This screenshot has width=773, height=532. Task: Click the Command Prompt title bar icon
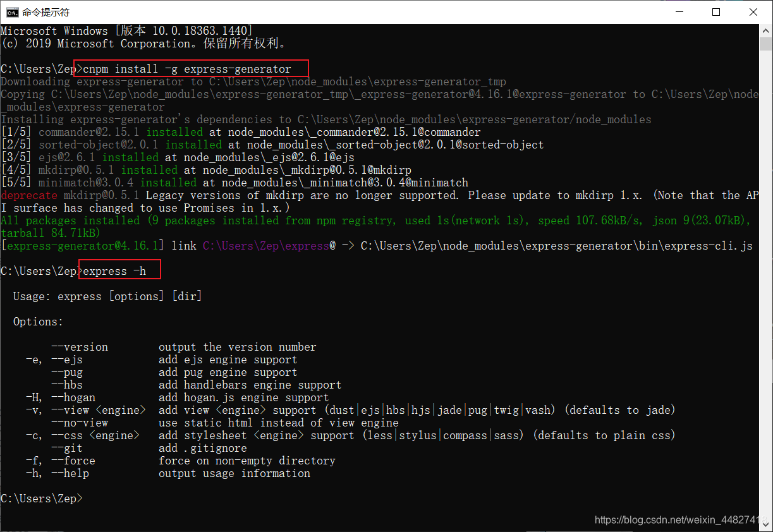tap(11, 12)
